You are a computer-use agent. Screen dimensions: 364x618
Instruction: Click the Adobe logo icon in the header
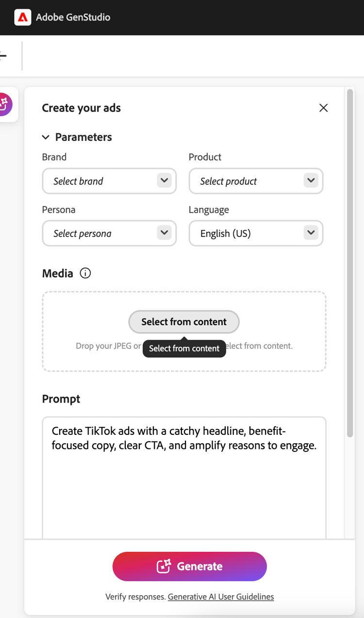click(x=22, y=17)
